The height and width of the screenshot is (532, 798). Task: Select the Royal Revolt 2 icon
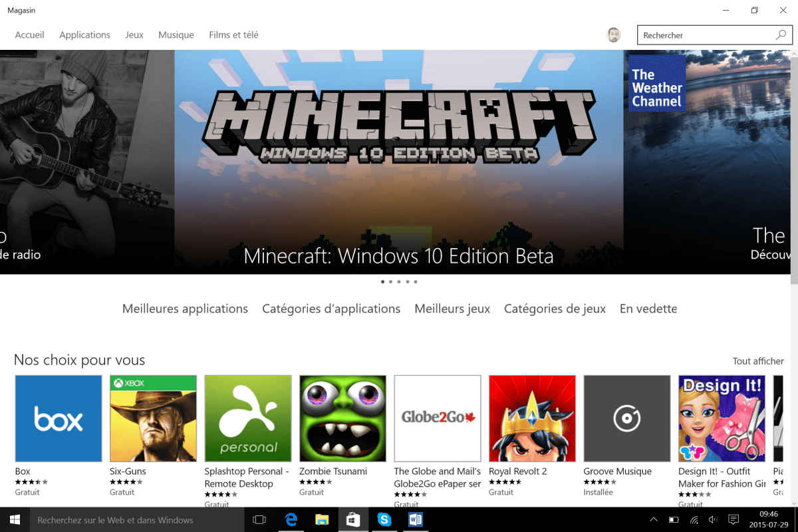[x=532, y=418]
